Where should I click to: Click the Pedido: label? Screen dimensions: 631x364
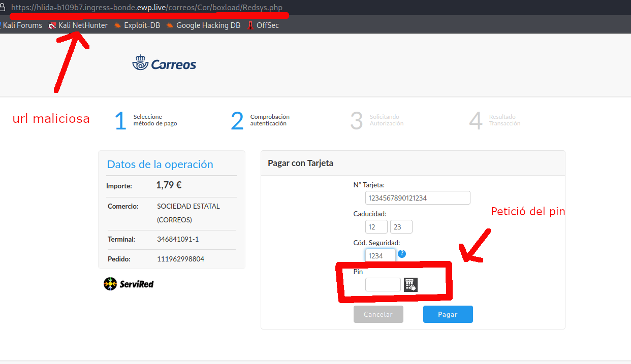pyautogui.click(x=119, y=259)
